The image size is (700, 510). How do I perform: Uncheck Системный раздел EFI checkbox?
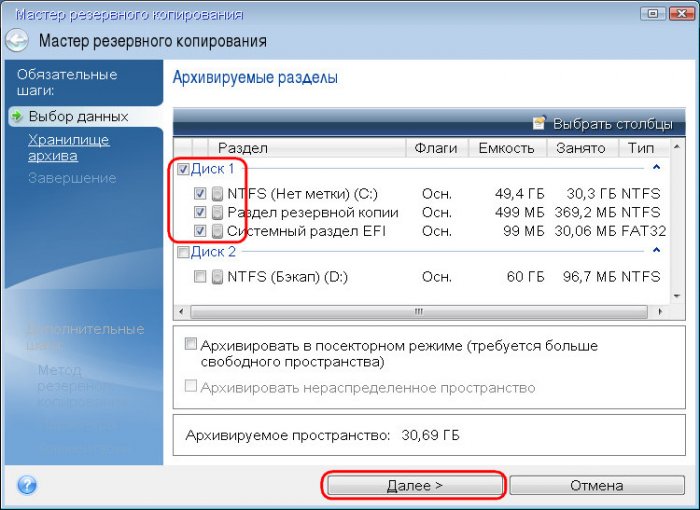pos(200,231)
